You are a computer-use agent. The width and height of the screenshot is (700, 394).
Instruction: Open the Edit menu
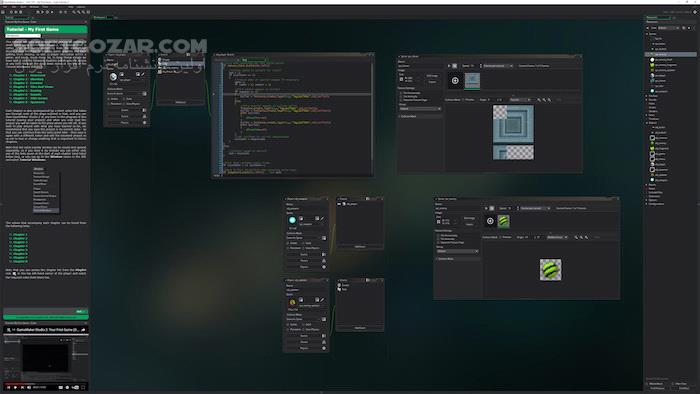click(14, 7)
